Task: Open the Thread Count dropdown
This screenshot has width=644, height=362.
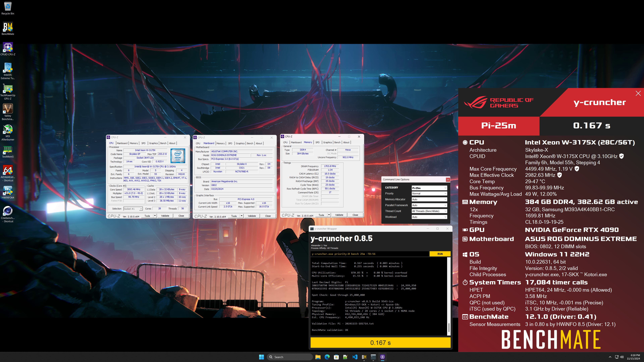Action: coord(429,211)
